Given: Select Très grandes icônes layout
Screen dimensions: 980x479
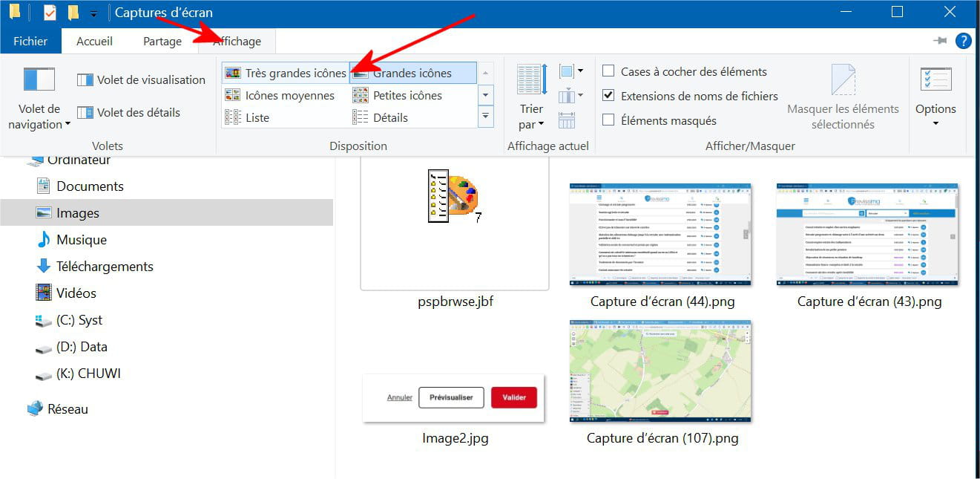Looking at the screenshot, I should click(286, 73).
